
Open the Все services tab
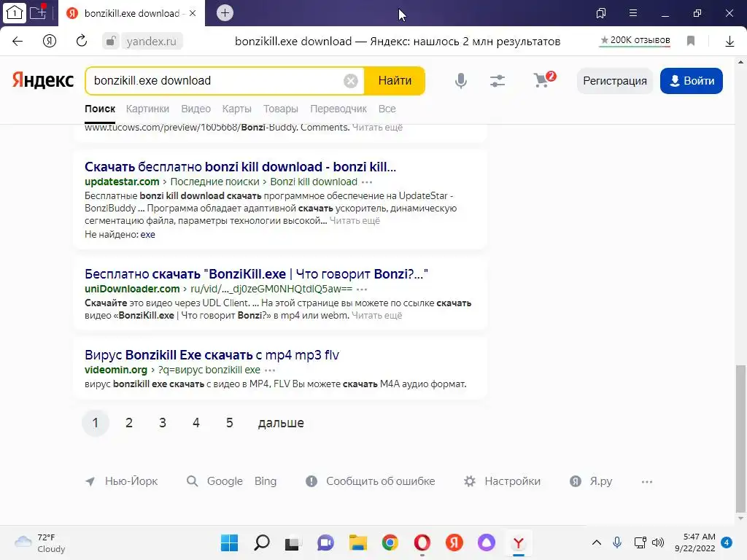pos(387,109)
